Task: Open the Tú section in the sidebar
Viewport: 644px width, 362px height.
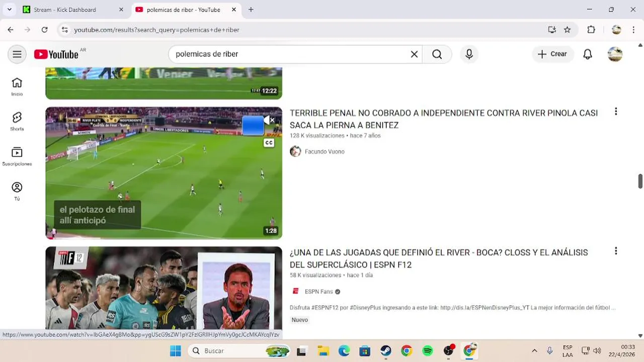Action: [x=17, y=191]
